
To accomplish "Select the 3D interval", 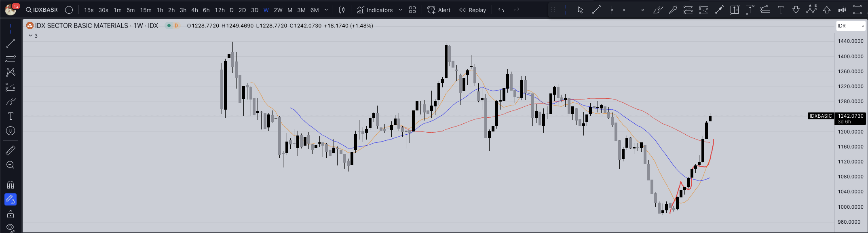I will coord(255,10).
